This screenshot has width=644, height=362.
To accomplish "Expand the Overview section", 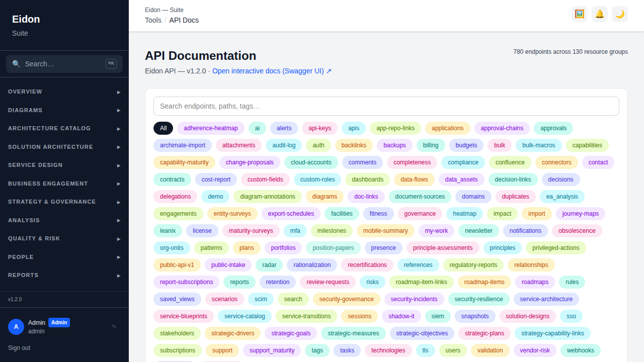I will coord(64,92).
